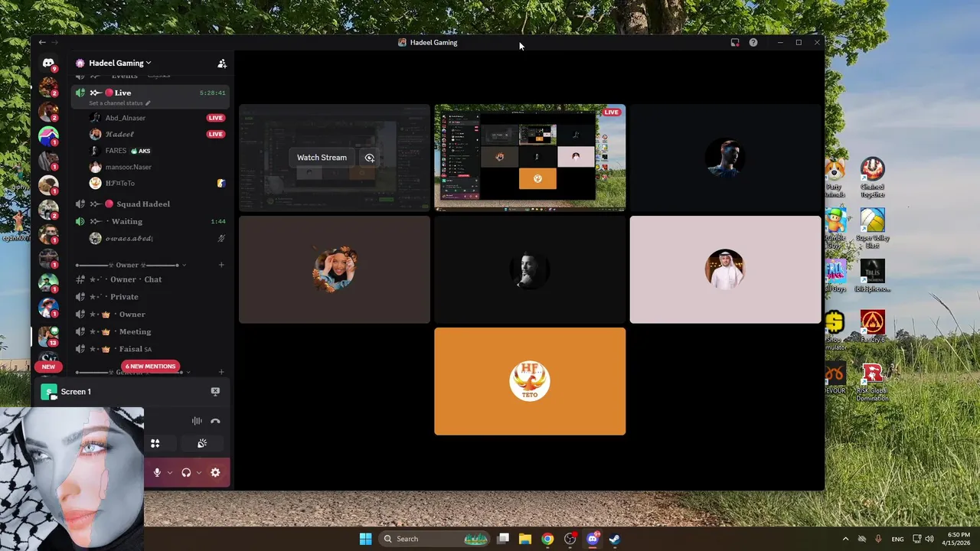Open Discord help icon in title bar
The width and height of the screenshot is (980, 551).
(x=753, y=43)
